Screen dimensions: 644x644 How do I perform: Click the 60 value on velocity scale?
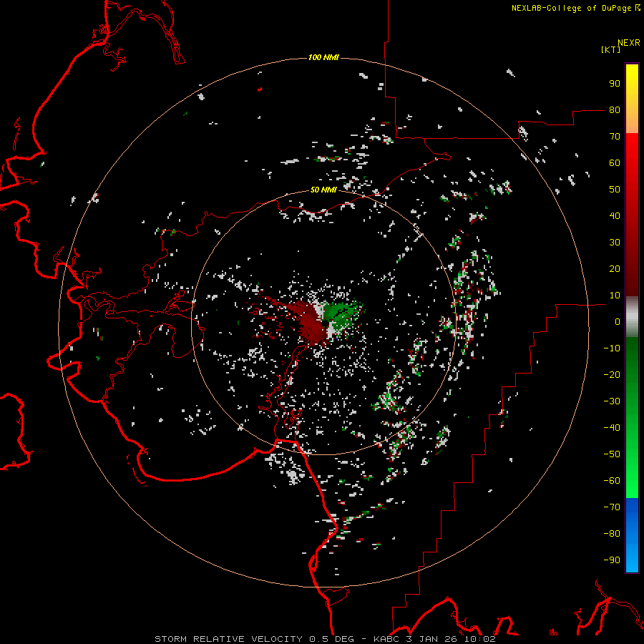pyautogui.click(x=615, y=163)
